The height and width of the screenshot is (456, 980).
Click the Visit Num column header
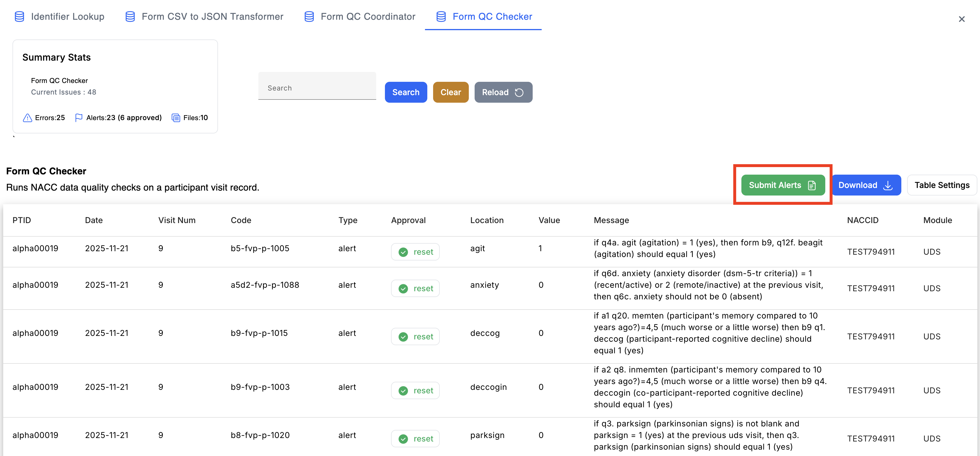[x=177, y=220]
